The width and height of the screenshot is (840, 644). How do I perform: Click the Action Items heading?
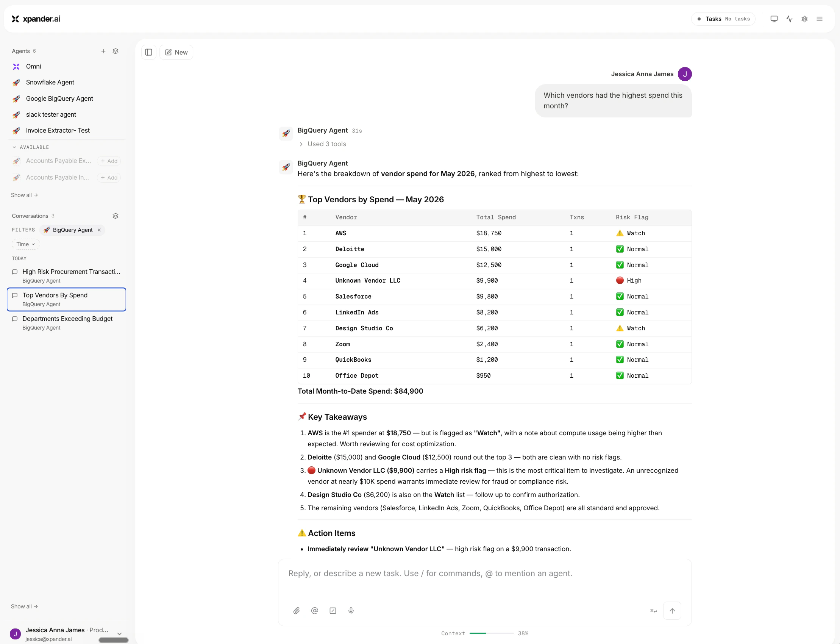coord(326,533)
